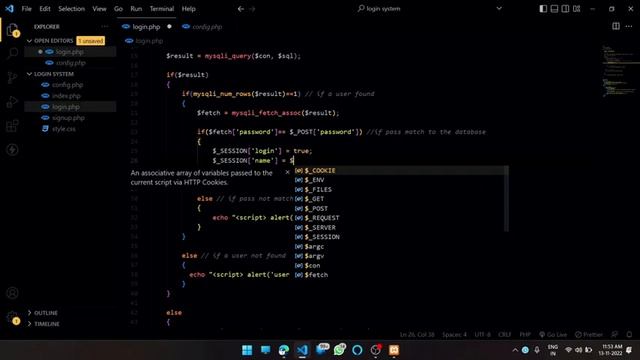Screen dimensions: 640x360
Task: Close the suggestion details pane
Action: pyautogui.click(x=287, y=172)
